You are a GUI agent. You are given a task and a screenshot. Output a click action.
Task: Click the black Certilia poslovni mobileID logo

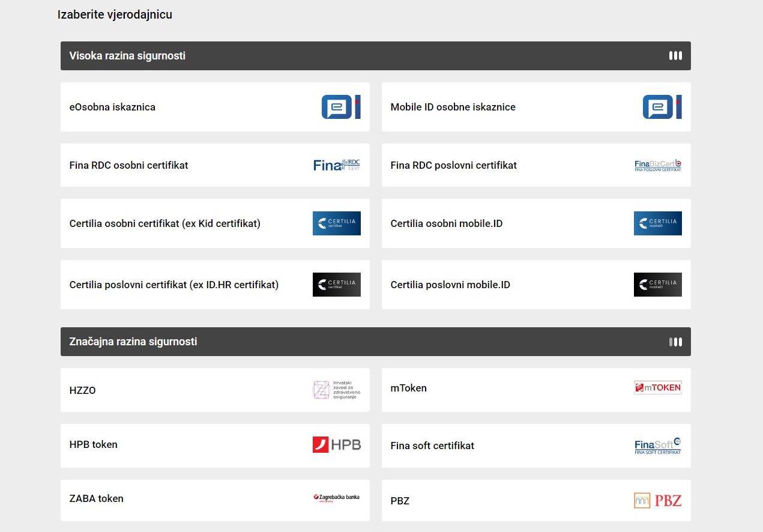coord(657,285)
